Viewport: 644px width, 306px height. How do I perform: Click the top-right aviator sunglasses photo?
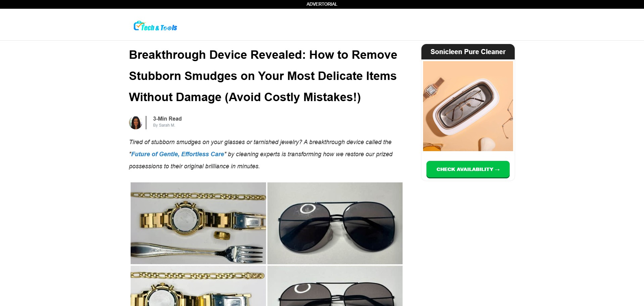[335, 223]
